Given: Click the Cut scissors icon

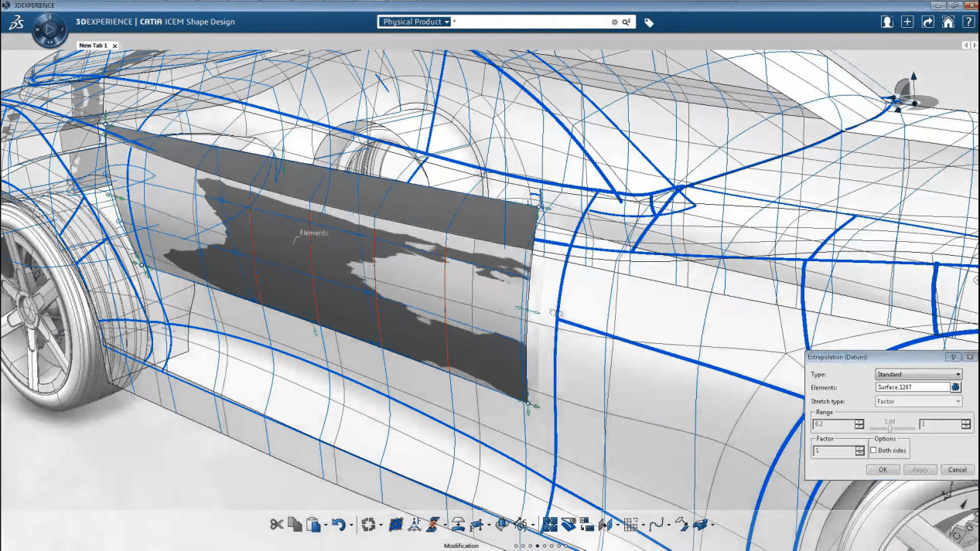Looking at the screenshot, I should pos(277,525).
